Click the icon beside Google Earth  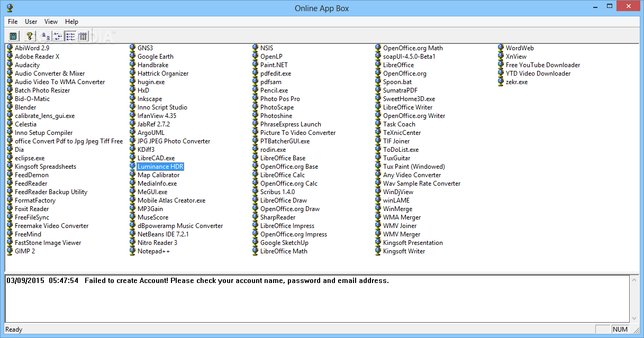pyautogui.click(x=132, y=57)
